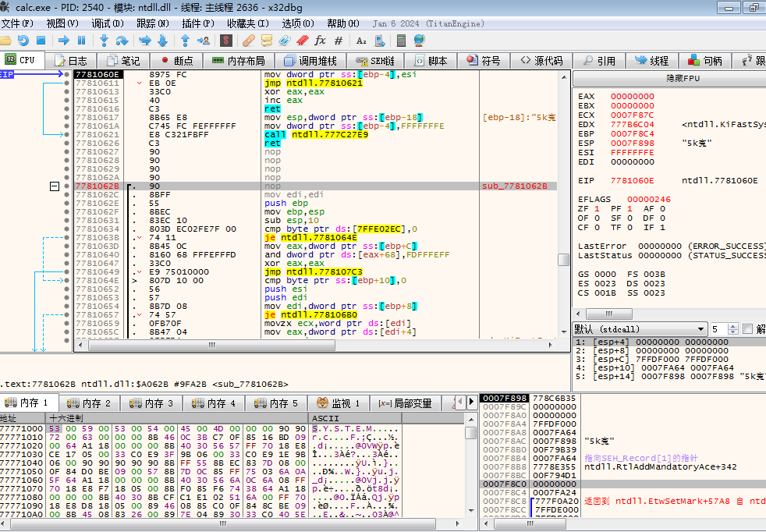Open the 文件 file menu
Viewport: 766px width, 532px height.
pyautogui.click(x=17, y=23)
